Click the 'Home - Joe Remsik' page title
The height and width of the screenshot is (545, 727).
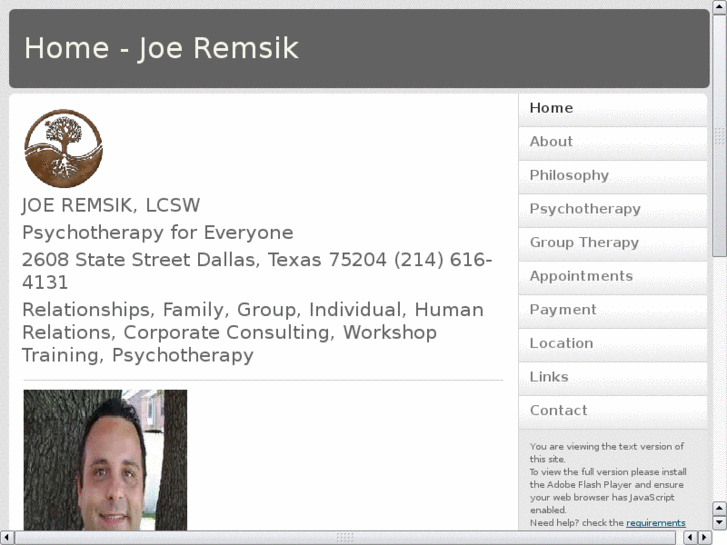click(x=161, y=48)
